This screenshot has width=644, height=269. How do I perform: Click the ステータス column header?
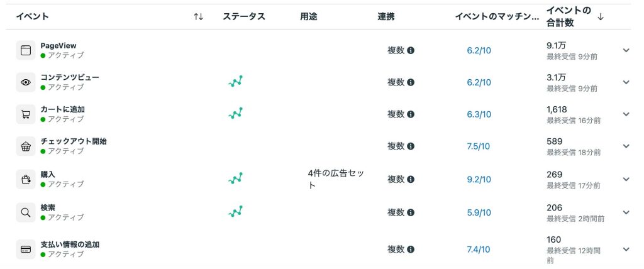[244, 17]
